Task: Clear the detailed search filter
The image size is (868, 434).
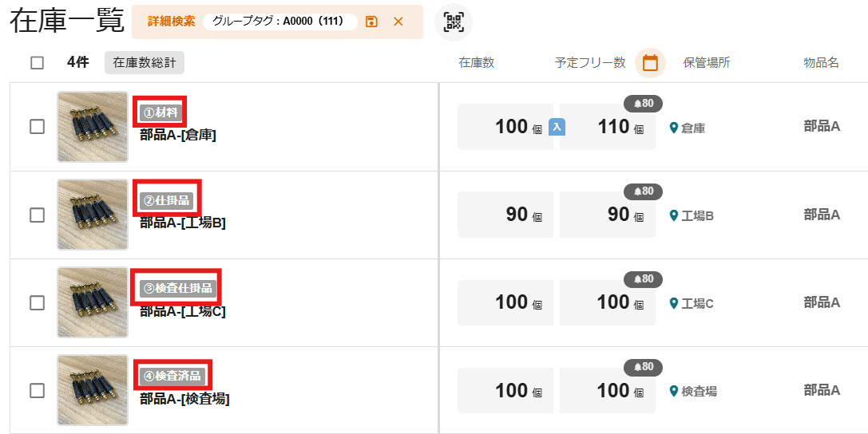Action: point(398,22)
